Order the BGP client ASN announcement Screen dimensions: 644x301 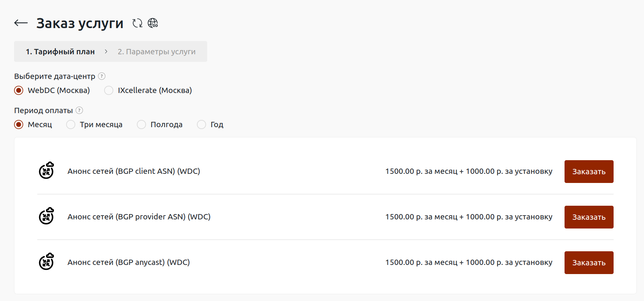tap(588, 172)
